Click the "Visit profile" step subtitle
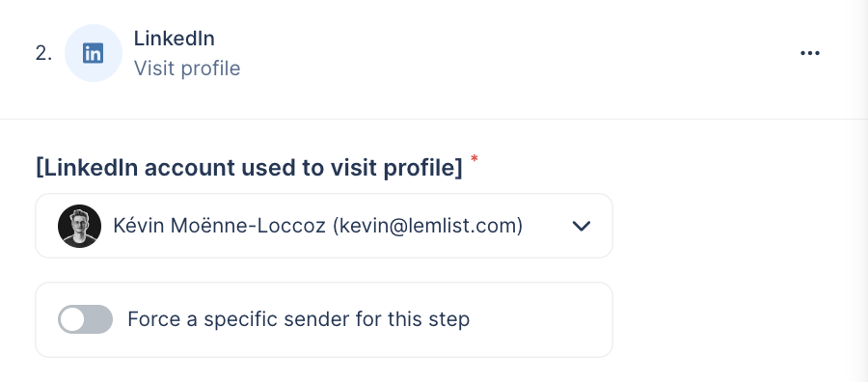Viewport: 868px width, 382px height. point(187,68)
